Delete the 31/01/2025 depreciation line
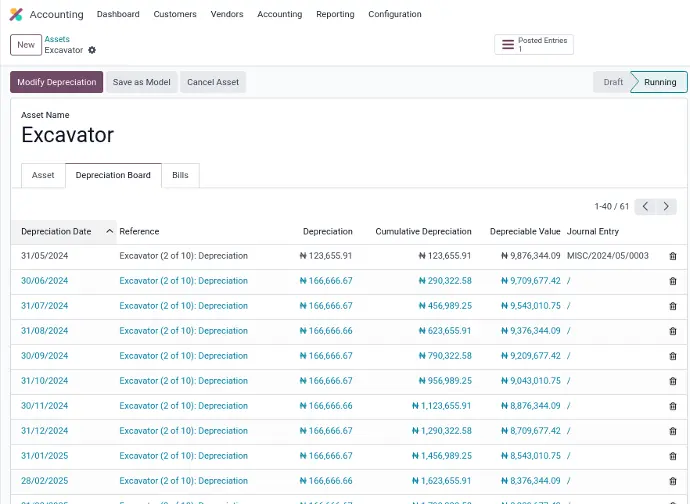Viewport: 690px width, 504px height. [673, 456]
